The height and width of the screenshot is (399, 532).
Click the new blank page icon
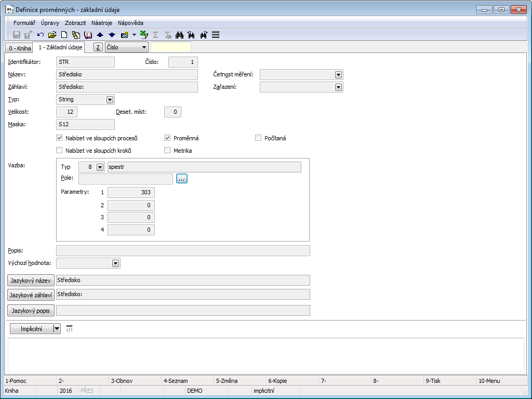click(64, 35)
